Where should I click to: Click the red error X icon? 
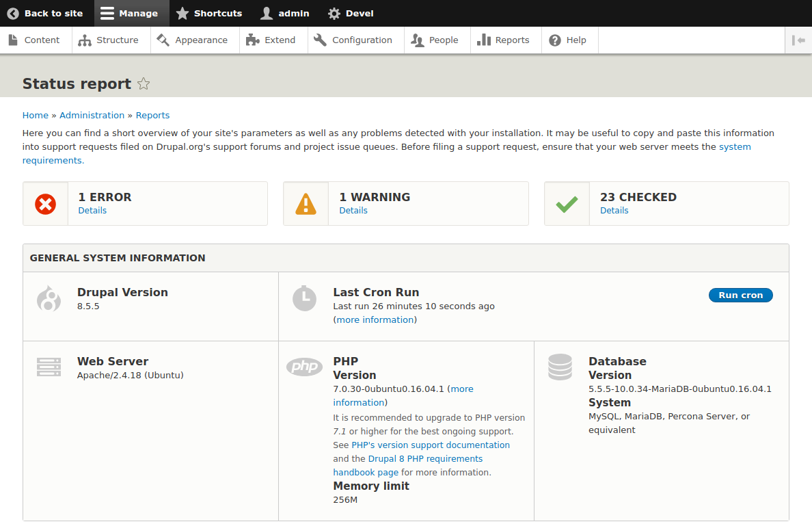click(46, 204)
